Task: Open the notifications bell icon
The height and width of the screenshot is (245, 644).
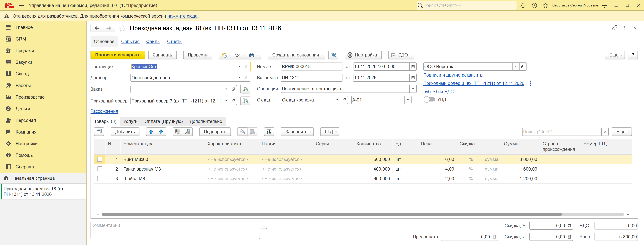Action: [523, 5]
